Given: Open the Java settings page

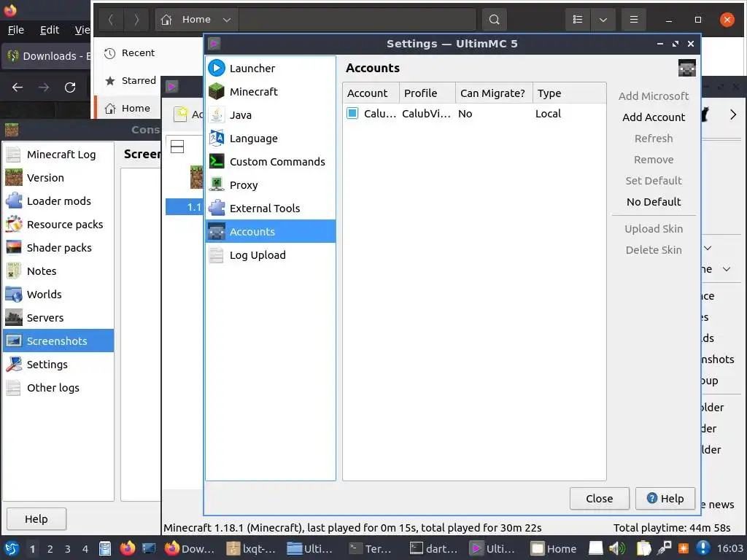Looking at the screenshot, I should (270, 114).
